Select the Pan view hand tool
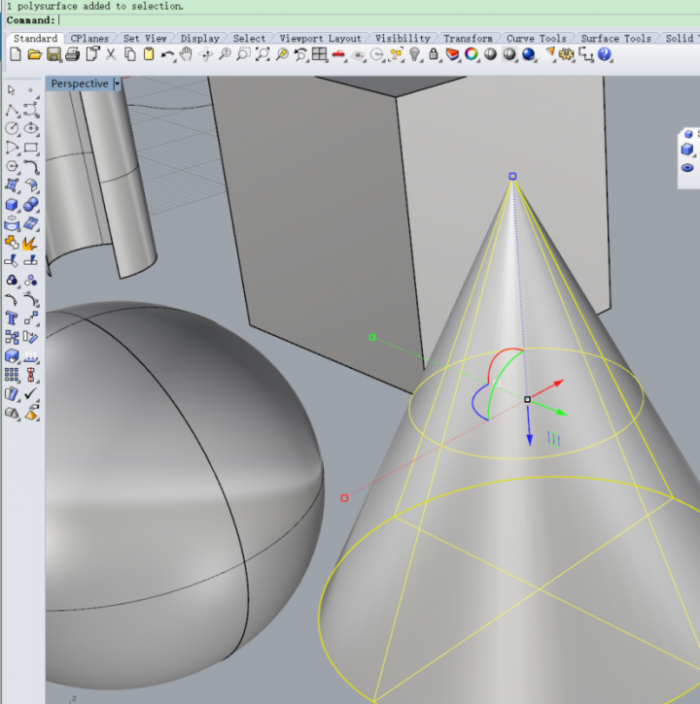Viewport: 700px width, 704px height. (x=187, y=54)
